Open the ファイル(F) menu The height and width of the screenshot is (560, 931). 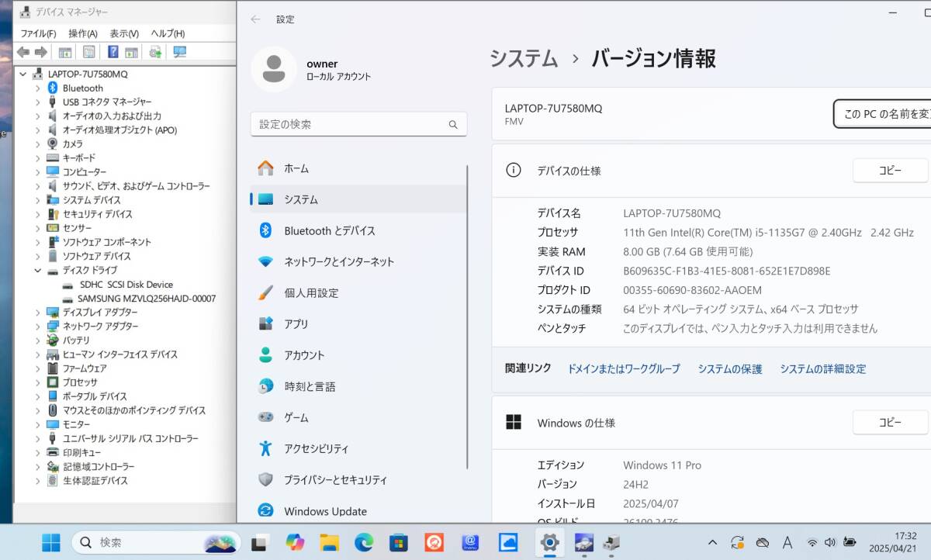coord(38,33)
